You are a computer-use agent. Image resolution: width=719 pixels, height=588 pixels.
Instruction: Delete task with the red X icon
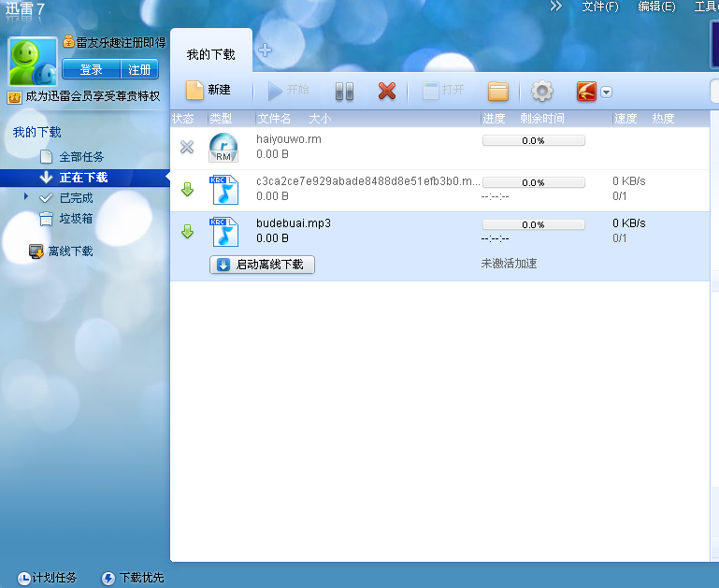pos(387,91)
